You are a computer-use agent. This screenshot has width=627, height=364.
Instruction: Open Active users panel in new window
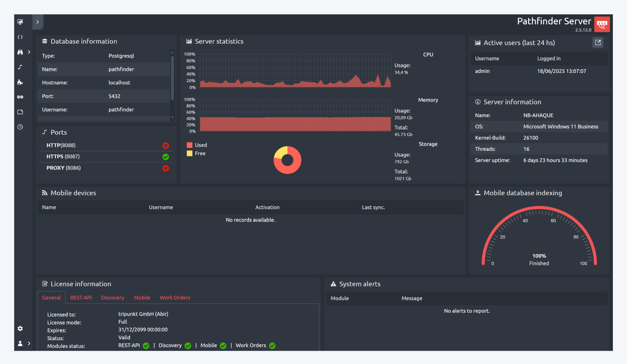pyautogui.click(x=598, y=42)
